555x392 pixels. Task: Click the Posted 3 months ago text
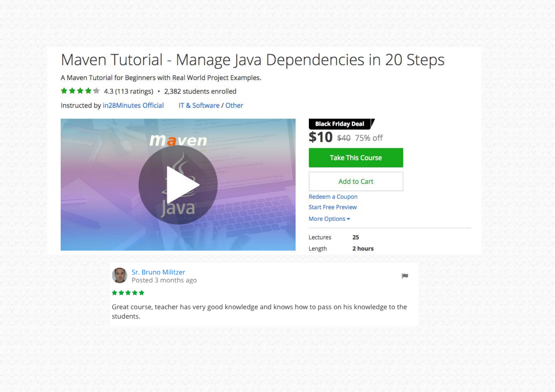pyautogui.click(x=164, y=280)
